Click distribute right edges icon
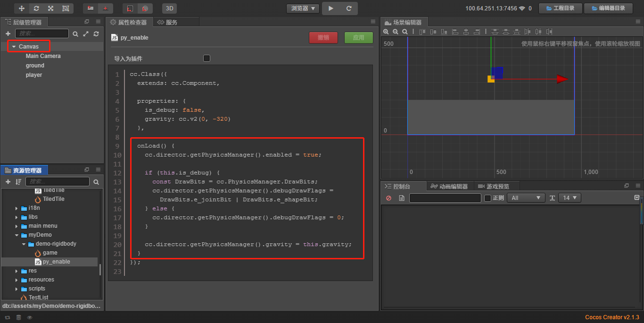This screenshot has width=644, height=323. (x=549, y=32)
